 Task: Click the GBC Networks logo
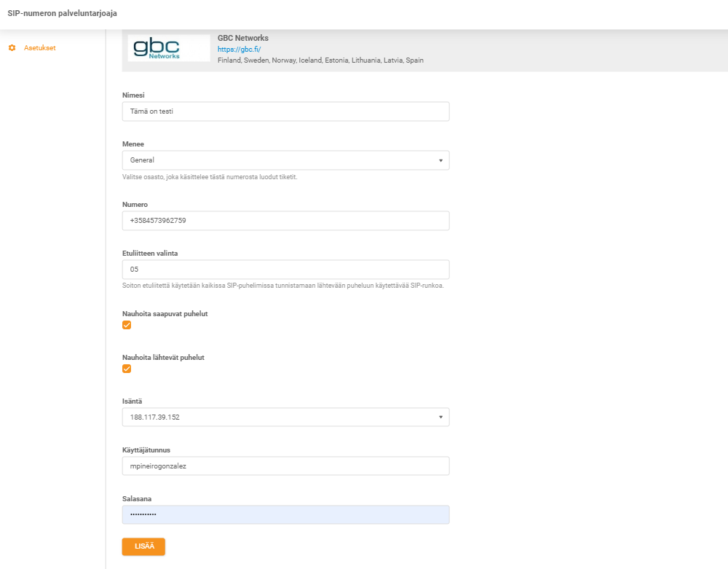pyautogui.click(x=169, y=47)
